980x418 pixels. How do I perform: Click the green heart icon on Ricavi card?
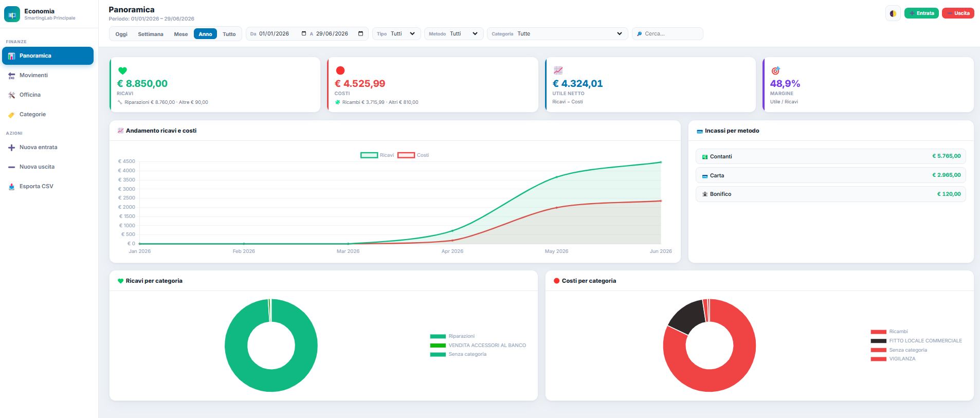tap(122, 71)
